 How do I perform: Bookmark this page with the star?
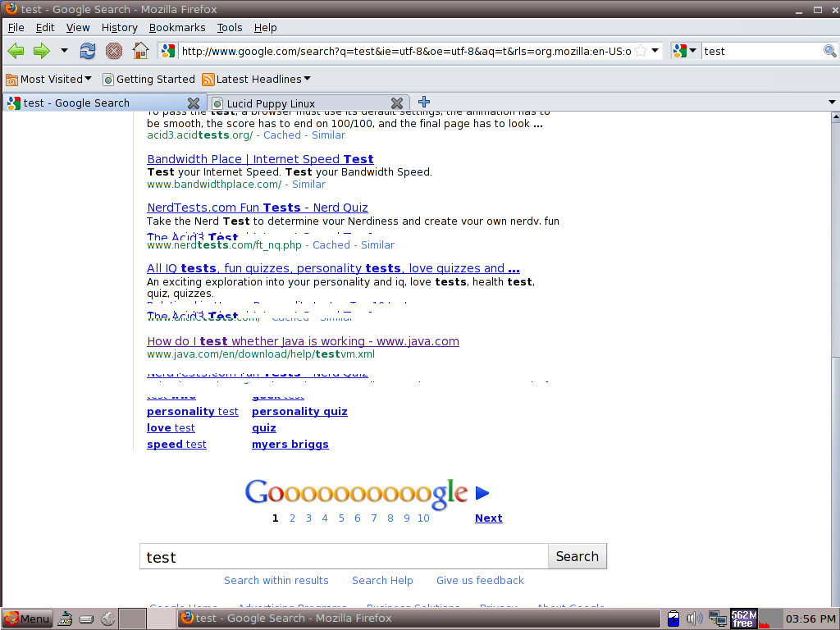tap(641, 51)
